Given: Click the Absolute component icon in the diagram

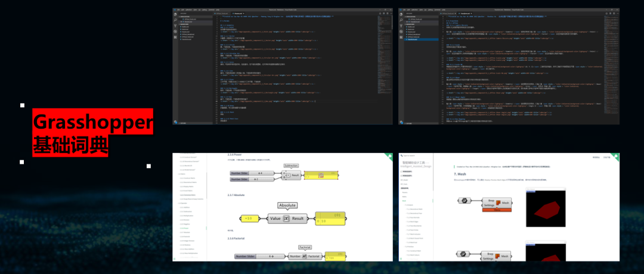Looking at the screenshot, I should (x=286, y=219).
